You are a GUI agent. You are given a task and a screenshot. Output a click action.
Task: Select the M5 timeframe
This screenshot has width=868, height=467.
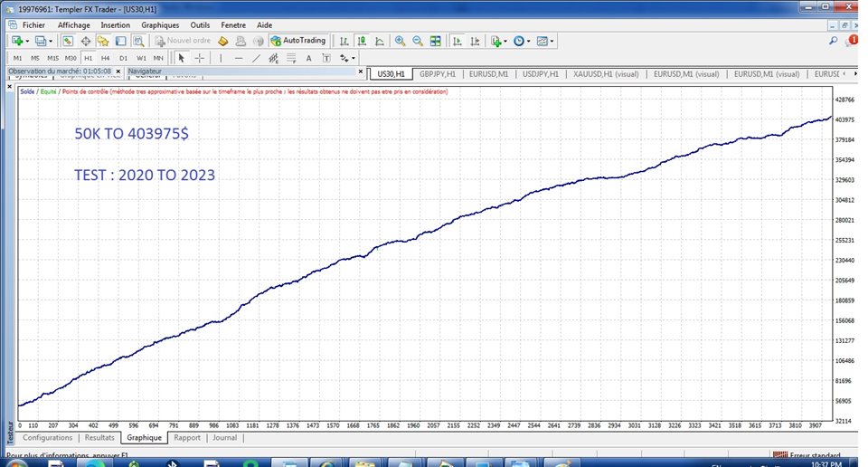click(35, 58)
